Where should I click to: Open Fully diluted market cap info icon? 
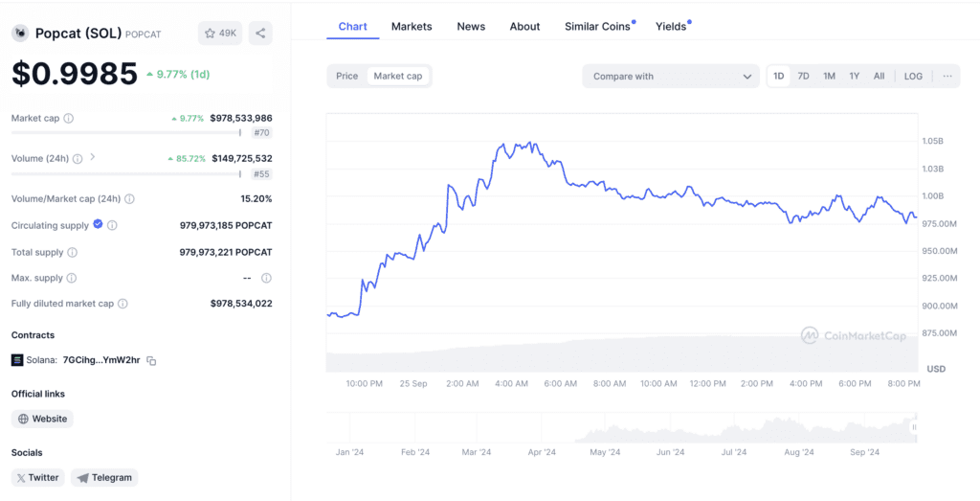pyautogui.click(x=123, y=304)
